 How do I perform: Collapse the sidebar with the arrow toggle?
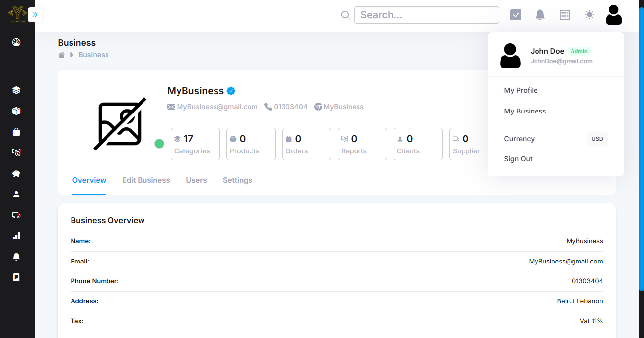[35, 15]
